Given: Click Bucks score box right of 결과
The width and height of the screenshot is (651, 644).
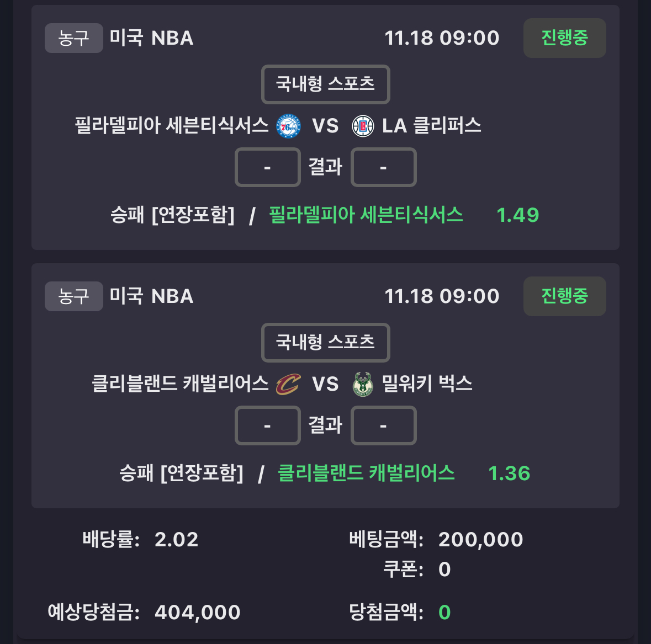Looking at the screenshot, I should pos(383,425).
